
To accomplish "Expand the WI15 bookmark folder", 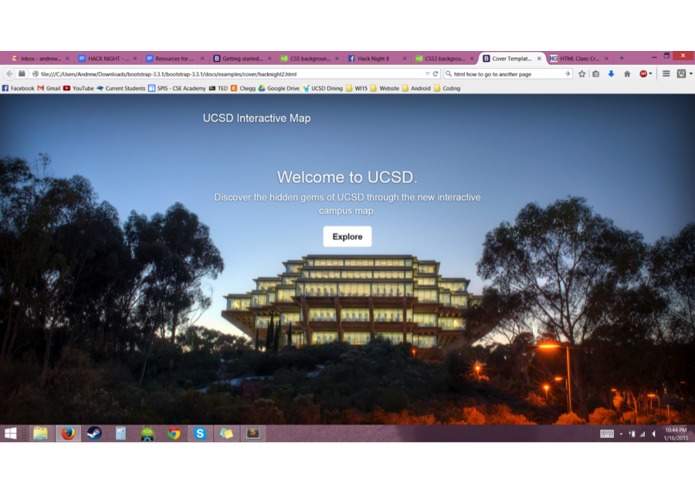I will [x=357, y=88].
